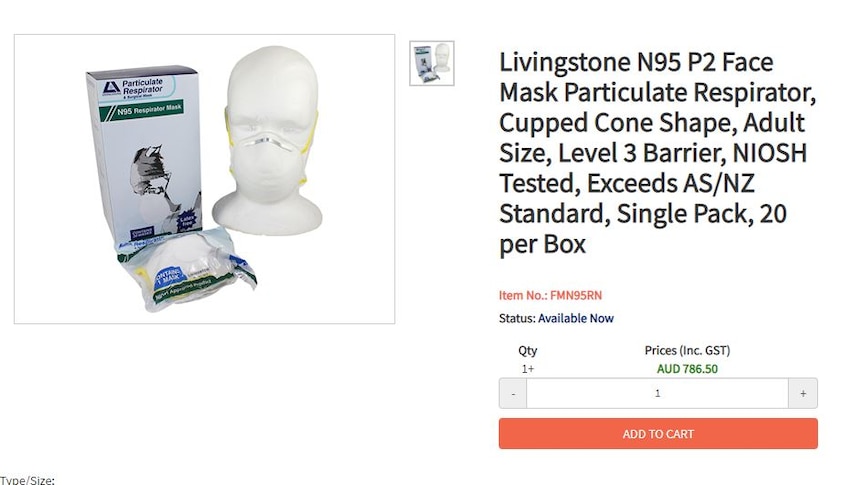Click the Livingstone logo on the box
This screenshot has width=862, height=485.
[110, 88]
